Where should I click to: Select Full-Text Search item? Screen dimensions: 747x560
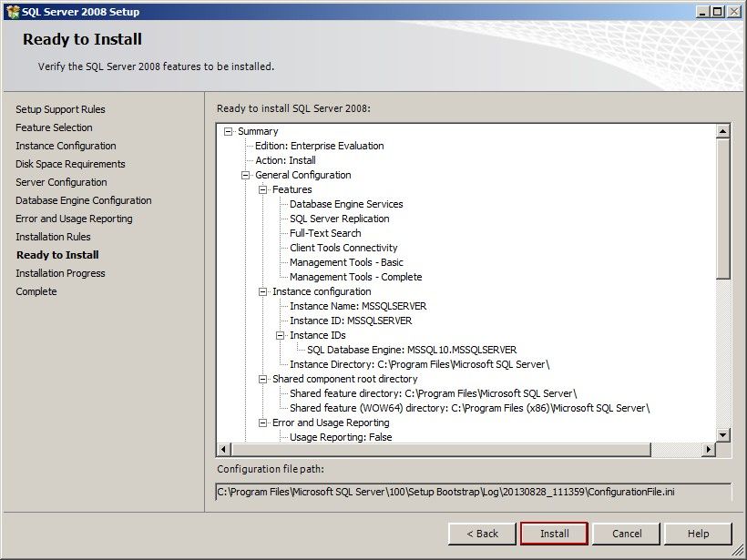pos(325,233)
